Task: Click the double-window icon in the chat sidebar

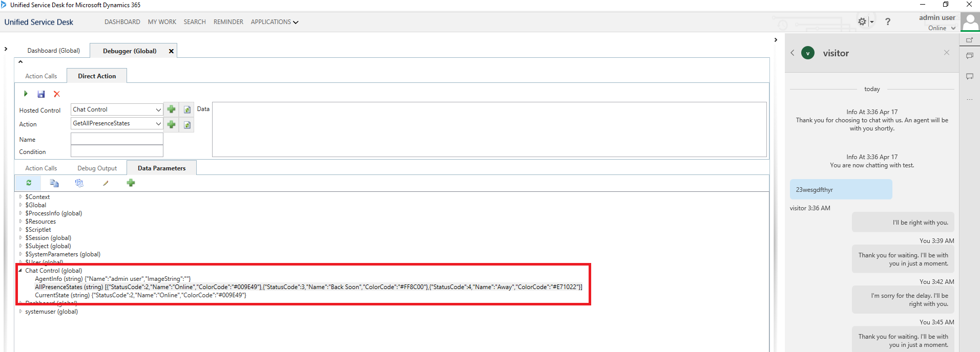Action: click(x=969, y=56)
